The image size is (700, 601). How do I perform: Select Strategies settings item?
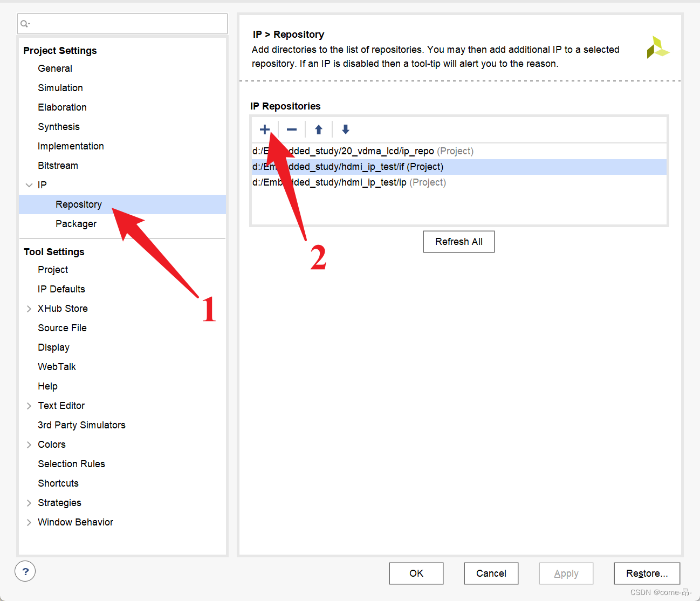[59, 503]
